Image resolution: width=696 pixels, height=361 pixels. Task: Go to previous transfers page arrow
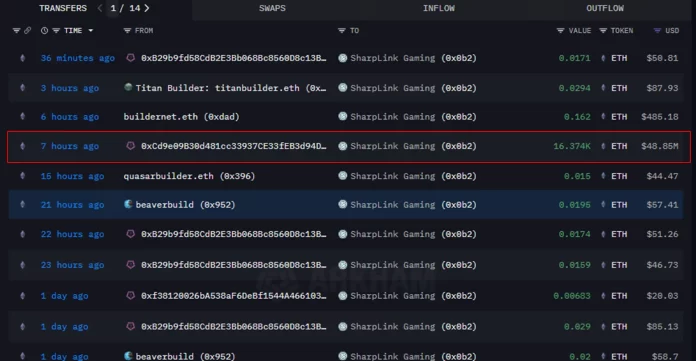(x=100, y=8)
